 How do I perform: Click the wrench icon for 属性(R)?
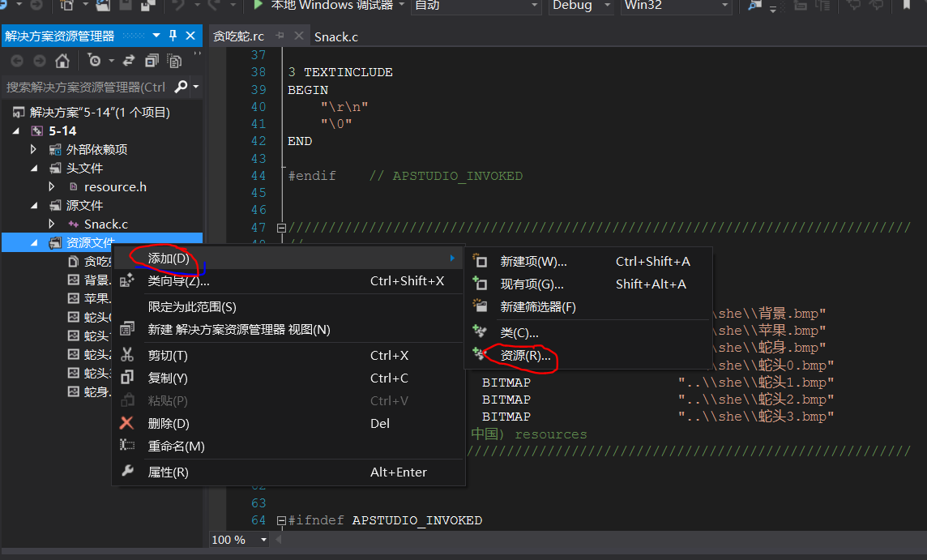(x=127, y=472)
